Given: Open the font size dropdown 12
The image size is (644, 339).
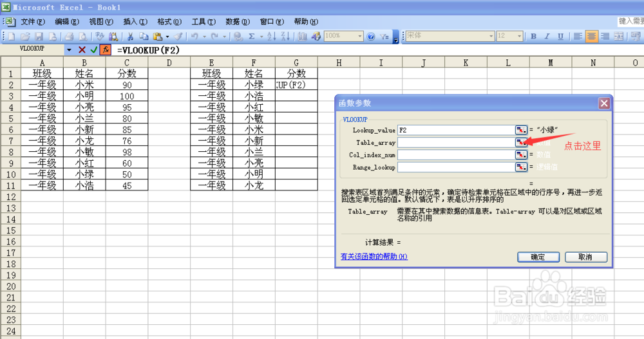Looking at the screenshot, I should tap(519, 36).
